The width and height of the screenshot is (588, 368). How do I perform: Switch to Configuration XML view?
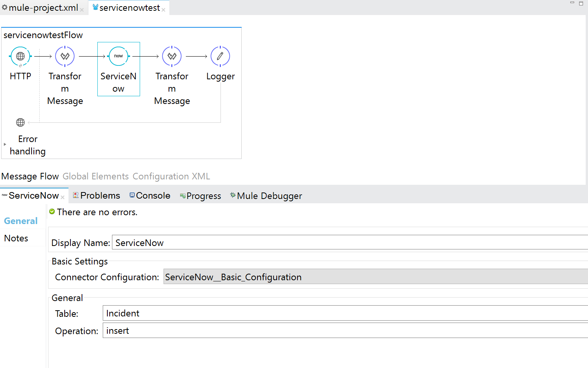171,176
